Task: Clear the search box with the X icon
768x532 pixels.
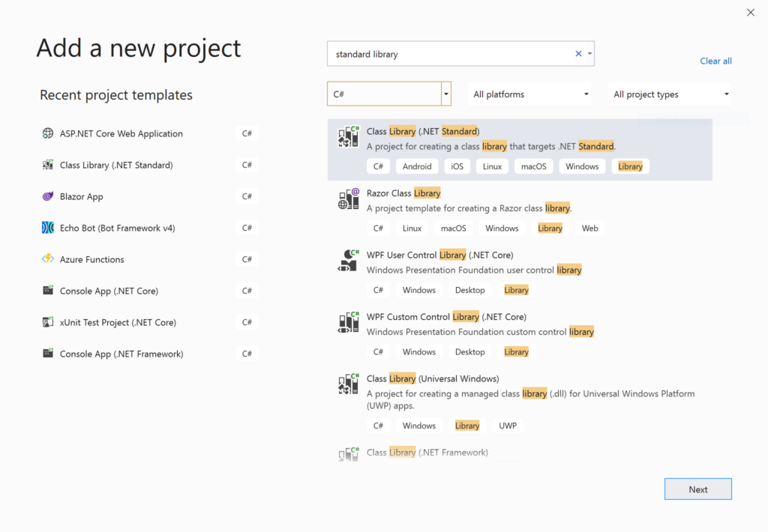Action: (x=578, y=54)
